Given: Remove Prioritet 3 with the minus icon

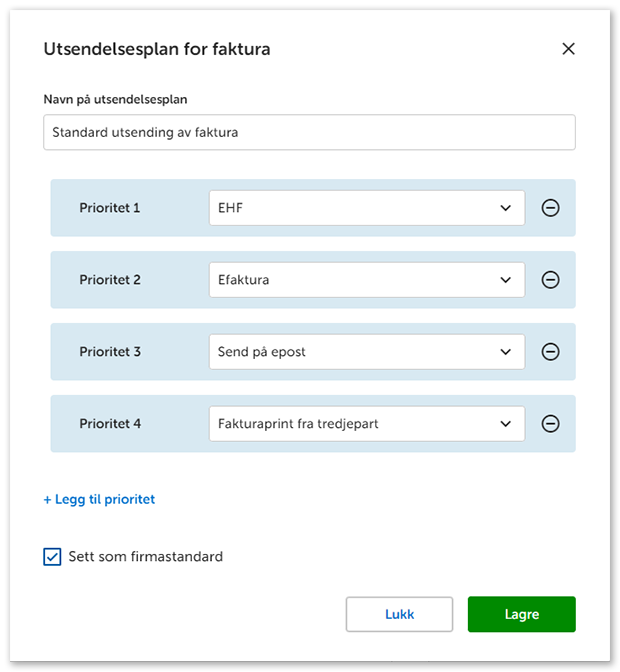Looking at the screenshot, I should point(550,352).
